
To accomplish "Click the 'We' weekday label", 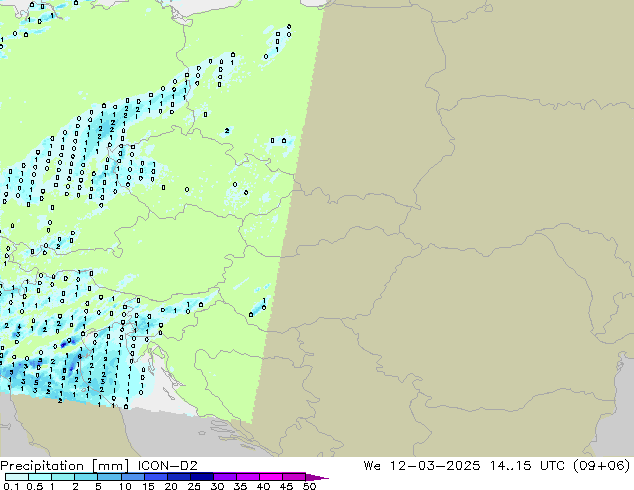I will pyautogui.click(x=372, y=466).
